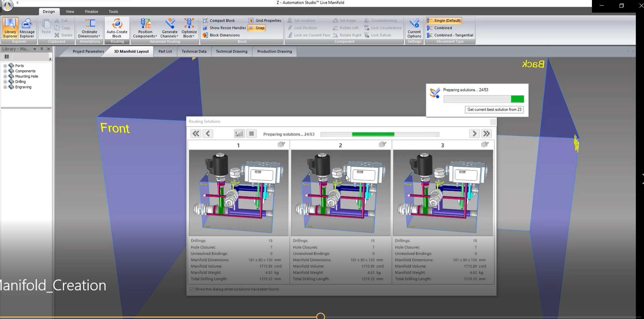Open the Production Drawing tab
Screen dimensions: 644x319
[275, 51]
